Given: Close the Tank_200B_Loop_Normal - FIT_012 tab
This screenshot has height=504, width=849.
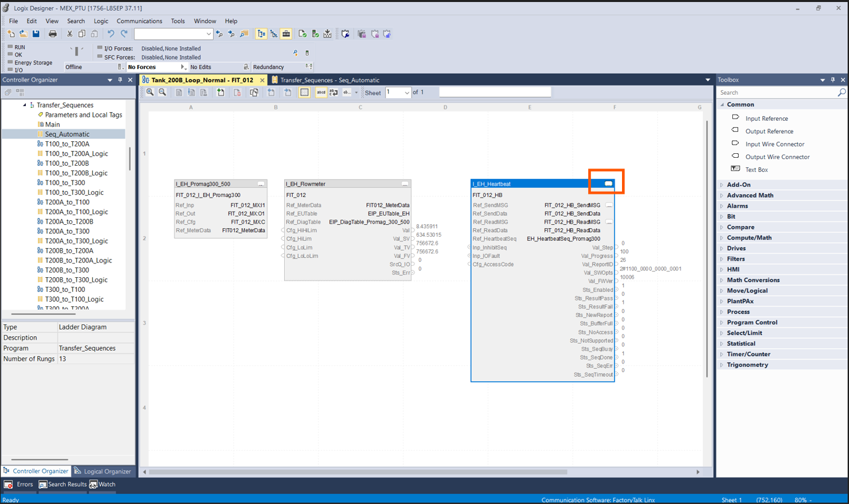Looking at the screenshot, I should (x=262, y=80).
